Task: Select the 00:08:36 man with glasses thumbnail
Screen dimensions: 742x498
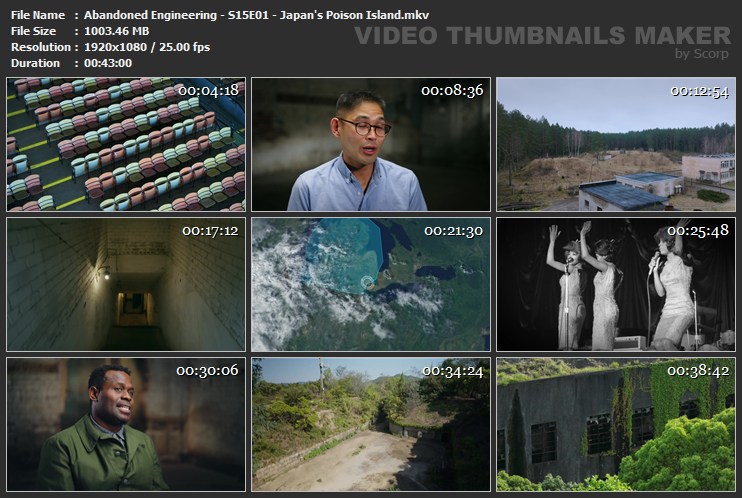Action: coord(371,144)
